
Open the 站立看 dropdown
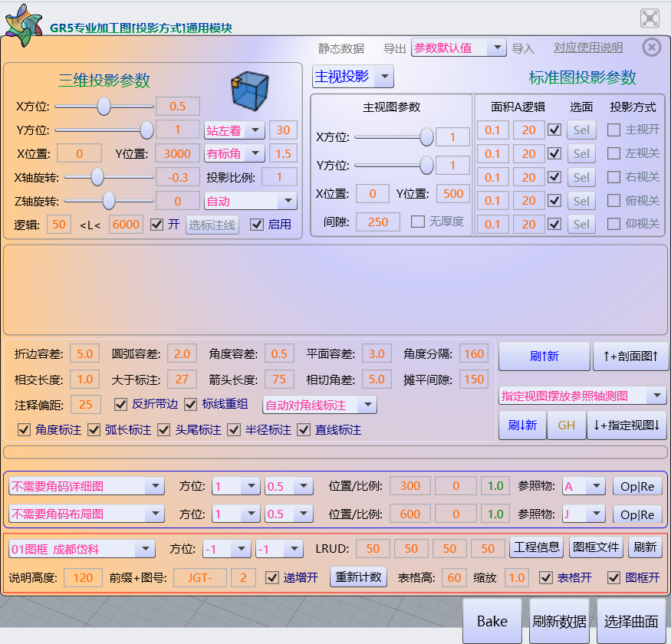point(234,130)
